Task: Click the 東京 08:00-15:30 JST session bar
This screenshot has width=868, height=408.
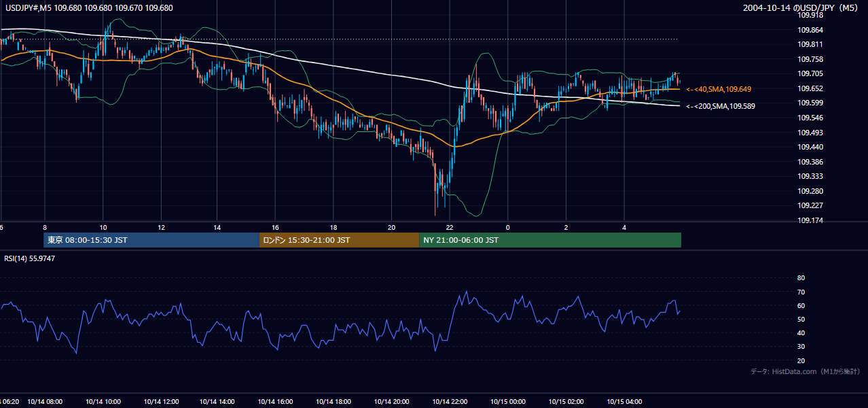Action: click(151, 240)
